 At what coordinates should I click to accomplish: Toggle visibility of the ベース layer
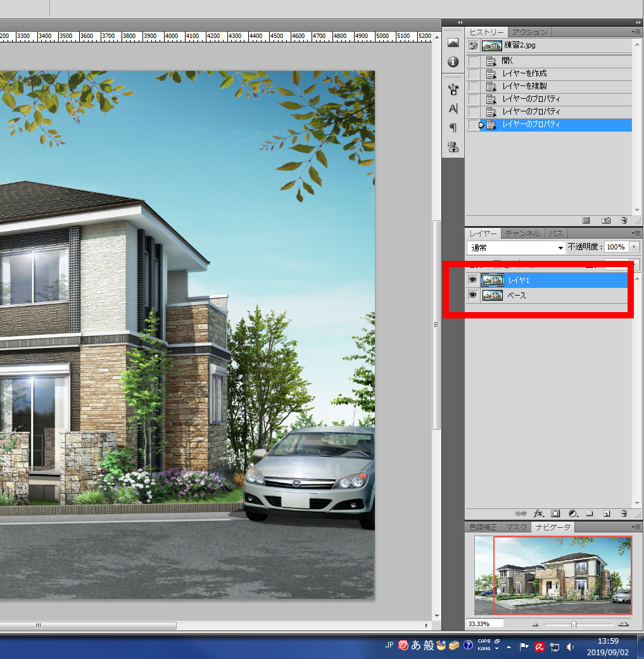tap(472, 295)
